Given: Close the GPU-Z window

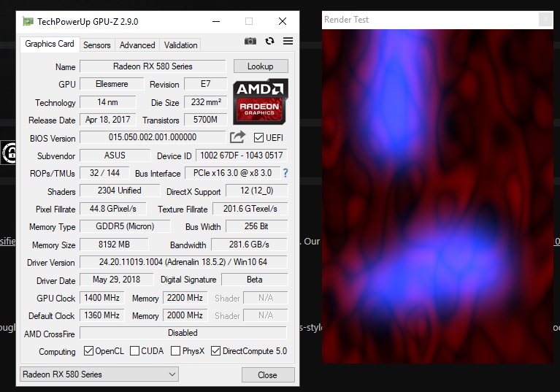Looking at the screenshot, I should [283, 21].
